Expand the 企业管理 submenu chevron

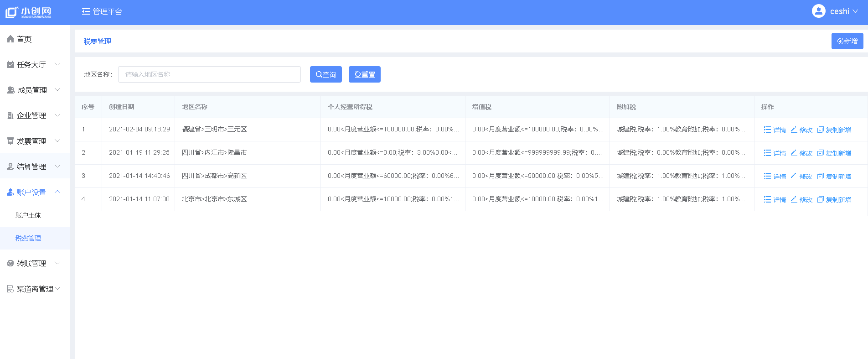tap(57, 115)
